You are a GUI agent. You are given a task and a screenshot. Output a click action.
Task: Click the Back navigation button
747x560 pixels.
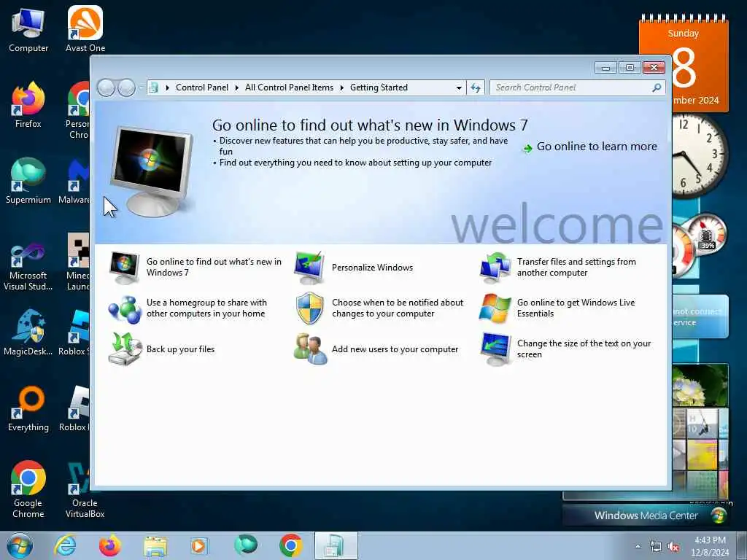point(106,87)
